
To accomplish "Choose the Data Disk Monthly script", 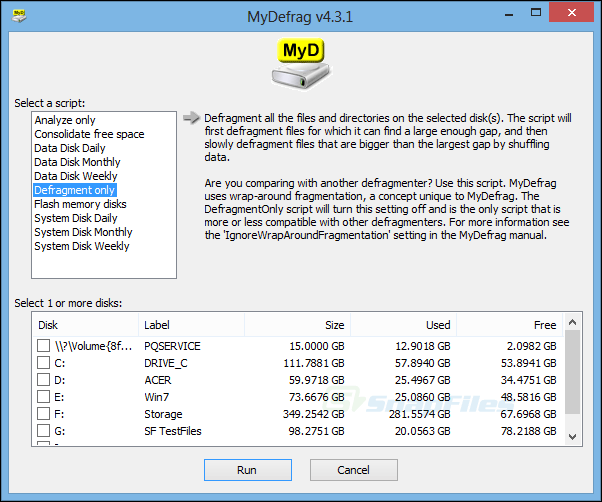I will [x=77, y=162].
